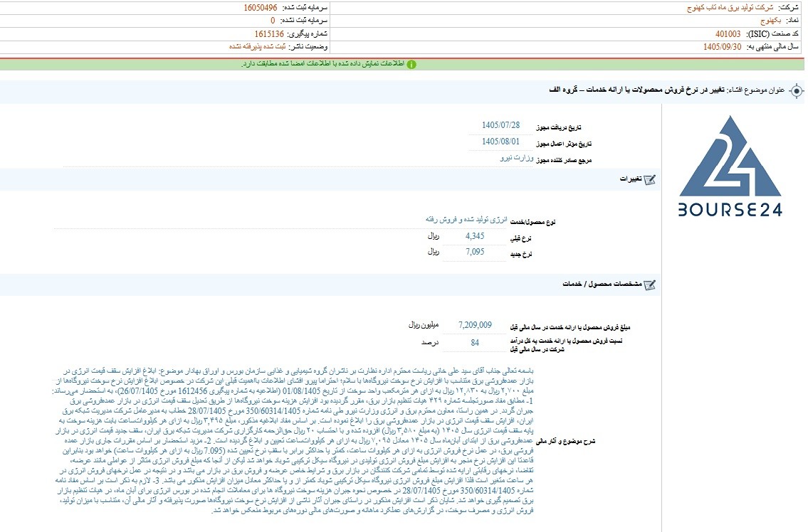Click the long description paragraph text

(x=293, y=440)
